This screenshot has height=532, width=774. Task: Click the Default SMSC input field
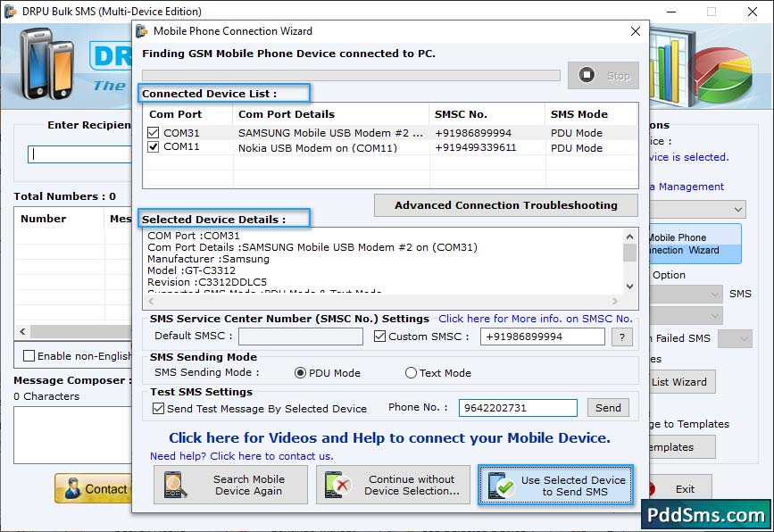click(x=300, y=337)
